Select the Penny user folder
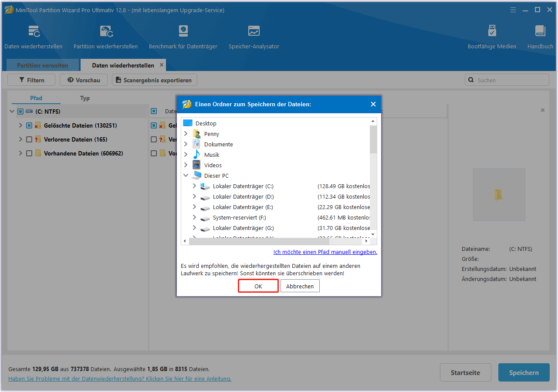 coord(212,134)
